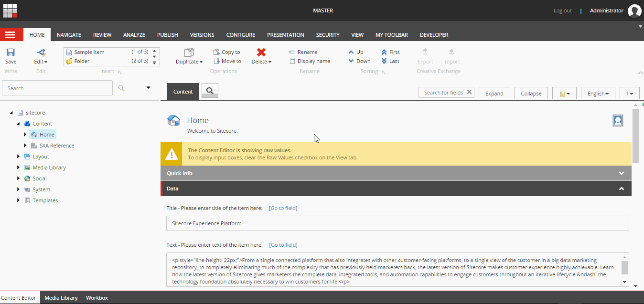Open the English language dropdown
Image resolution: width=644 pixels, height=304 pixels.
598,93
